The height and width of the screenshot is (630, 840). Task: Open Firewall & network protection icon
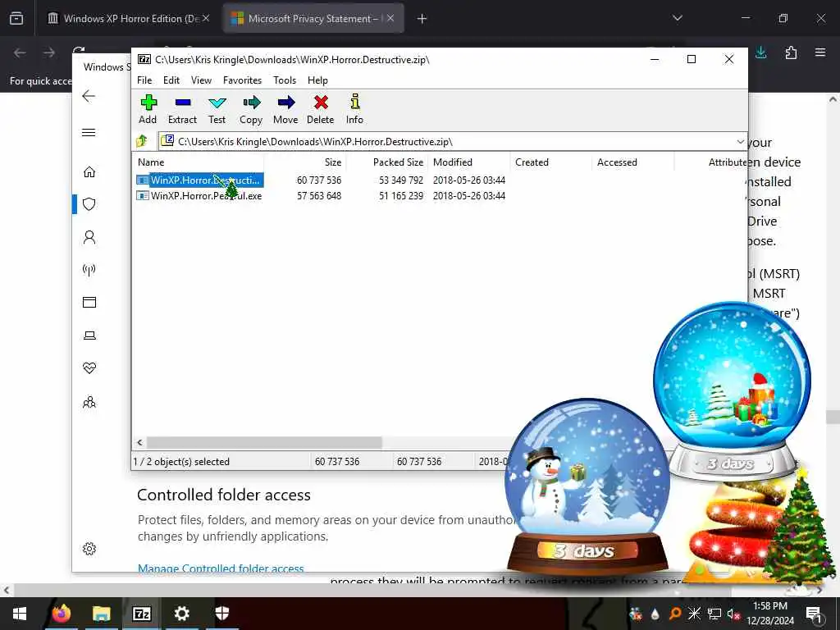pos(89,269)
